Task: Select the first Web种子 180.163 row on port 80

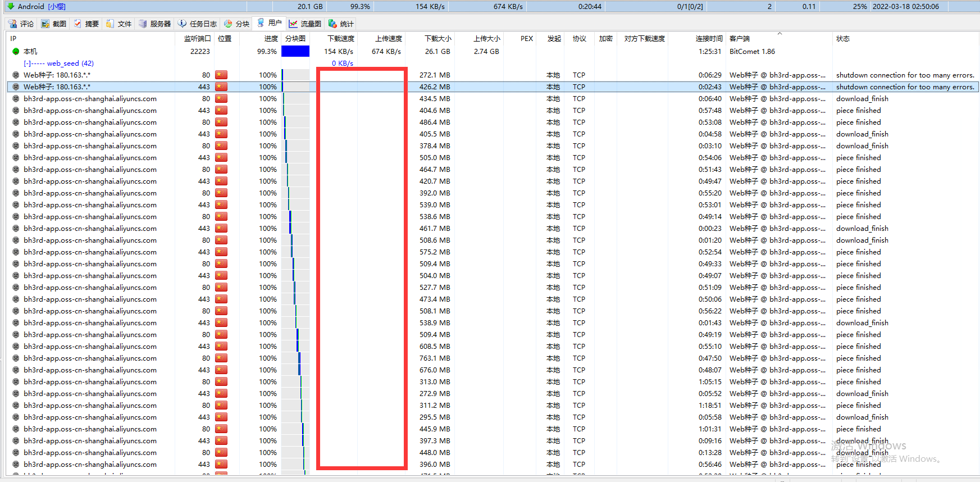Action: coord(57,75)
